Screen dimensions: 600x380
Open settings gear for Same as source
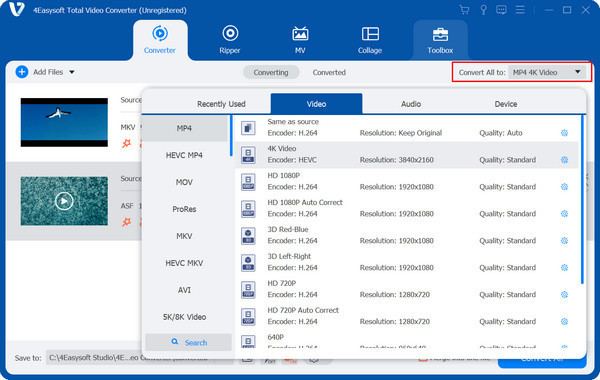pos(564,133)
